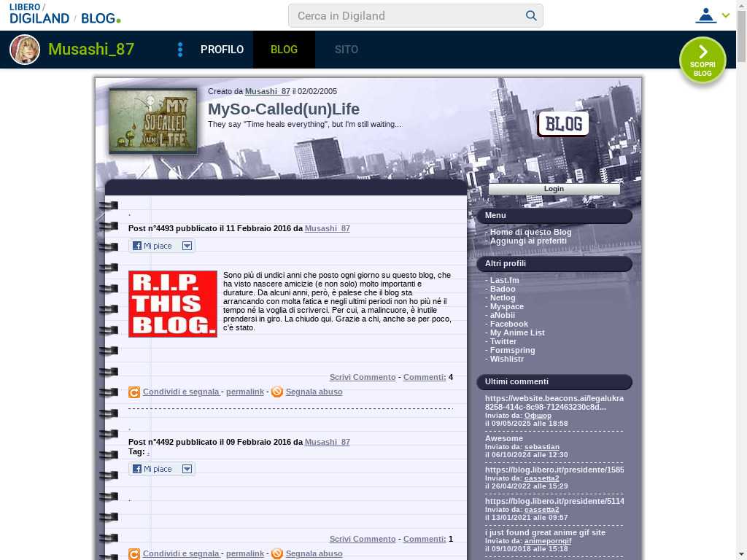Open the three-dot options menu
This screenshot has height=560, width=747.
pos(180,50)
